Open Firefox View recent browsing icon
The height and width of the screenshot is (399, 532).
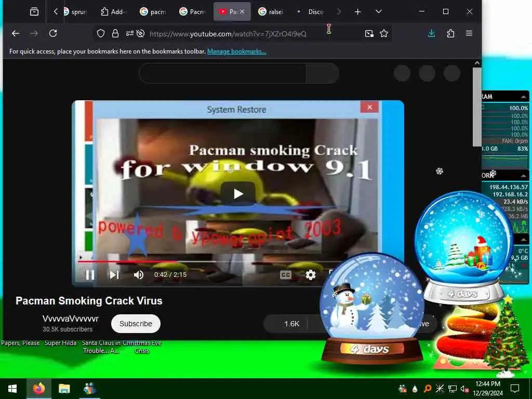coord(34,11)
